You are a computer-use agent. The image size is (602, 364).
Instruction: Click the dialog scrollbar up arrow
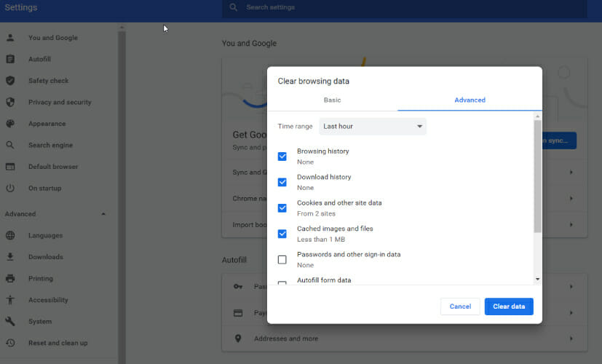[x=537, y=116]
